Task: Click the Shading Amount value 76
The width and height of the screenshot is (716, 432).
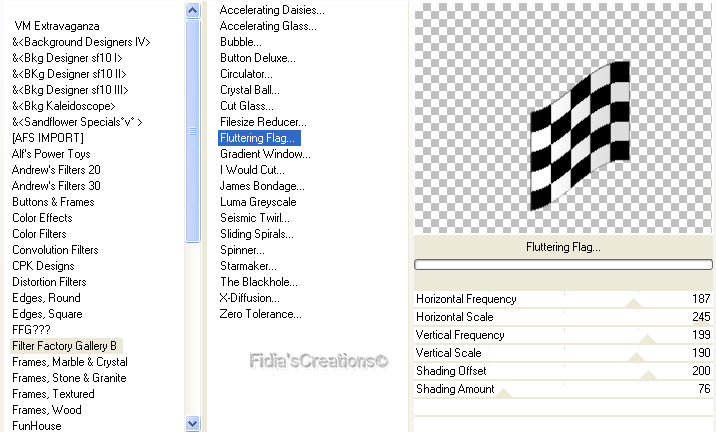Action: pyautogui.click(x=705, y=389)
